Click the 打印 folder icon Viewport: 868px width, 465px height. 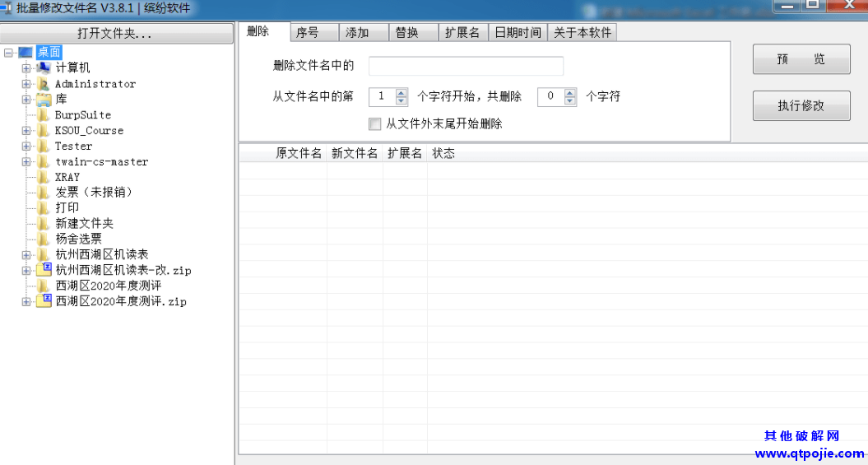pos(43,208)
